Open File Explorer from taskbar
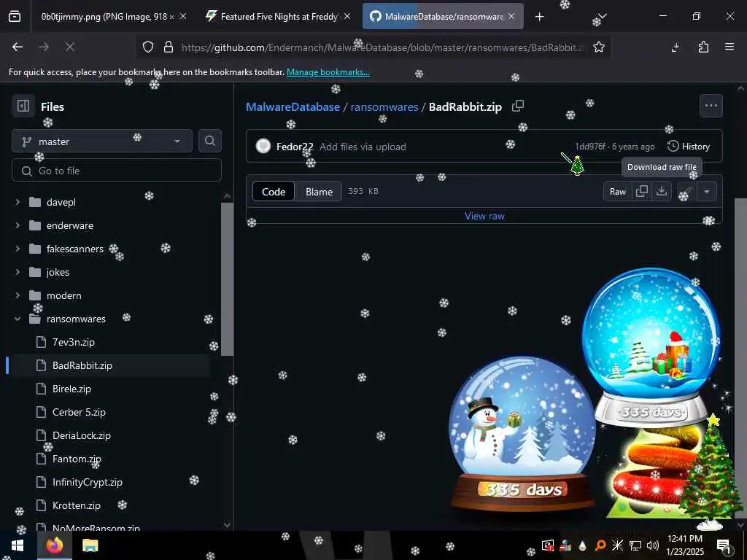Screen dimensions: 747x560 tap(90, 545)
